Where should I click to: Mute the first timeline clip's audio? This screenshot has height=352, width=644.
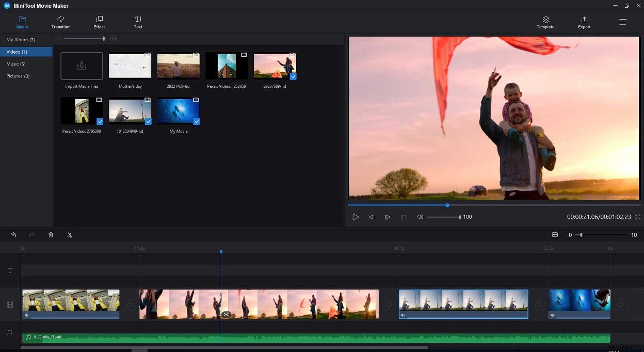(x=26, y=314)
